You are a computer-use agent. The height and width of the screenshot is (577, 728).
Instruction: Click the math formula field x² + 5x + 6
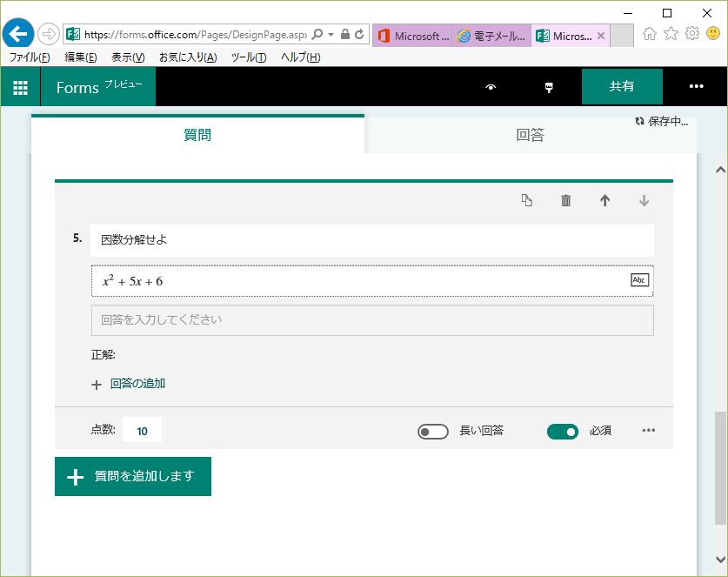[x=372, y=281]
